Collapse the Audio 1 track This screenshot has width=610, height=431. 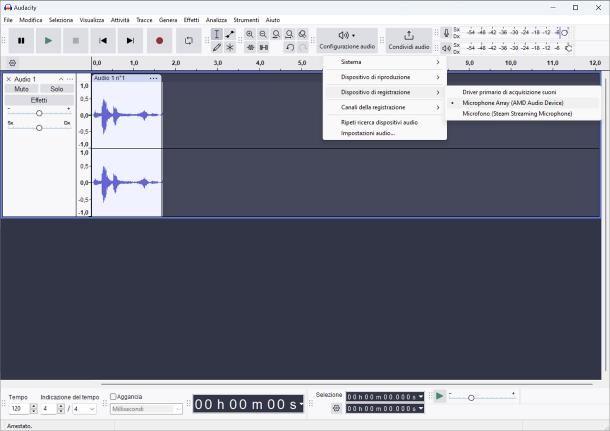coord(61,79)
